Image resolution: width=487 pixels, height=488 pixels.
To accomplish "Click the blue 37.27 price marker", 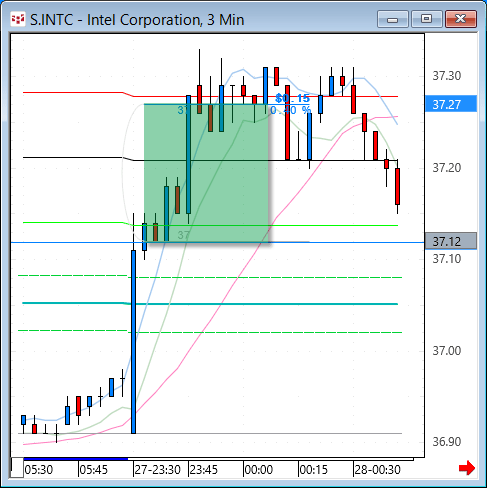I will [x=451, y=104].
